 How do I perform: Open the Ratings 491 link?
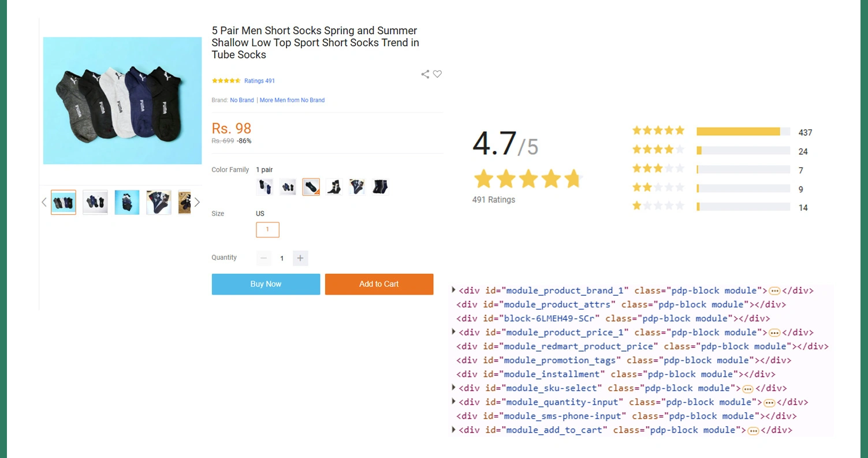point(259,81)
